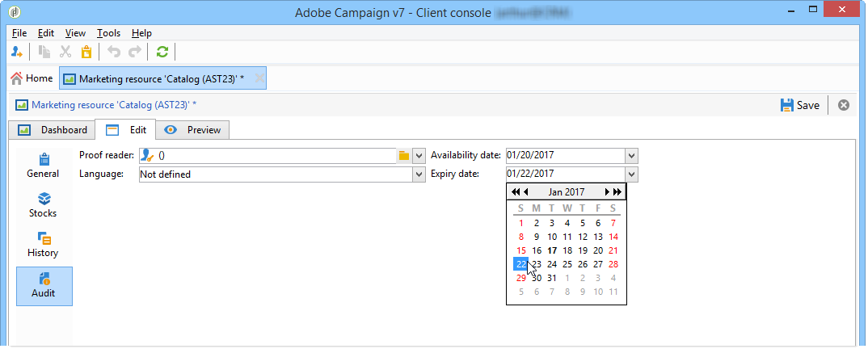
Task: Open the General section
Action: click(43, 166)
